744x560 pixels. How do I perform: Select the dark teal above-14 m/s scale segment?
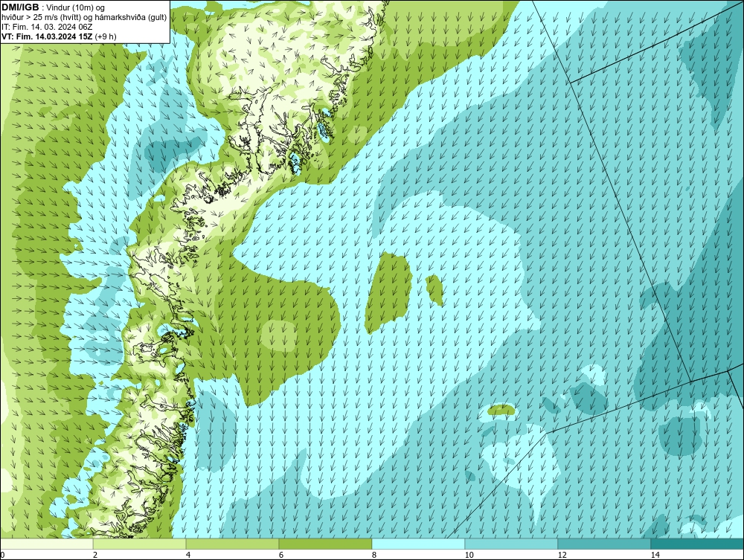click(698, 544)
